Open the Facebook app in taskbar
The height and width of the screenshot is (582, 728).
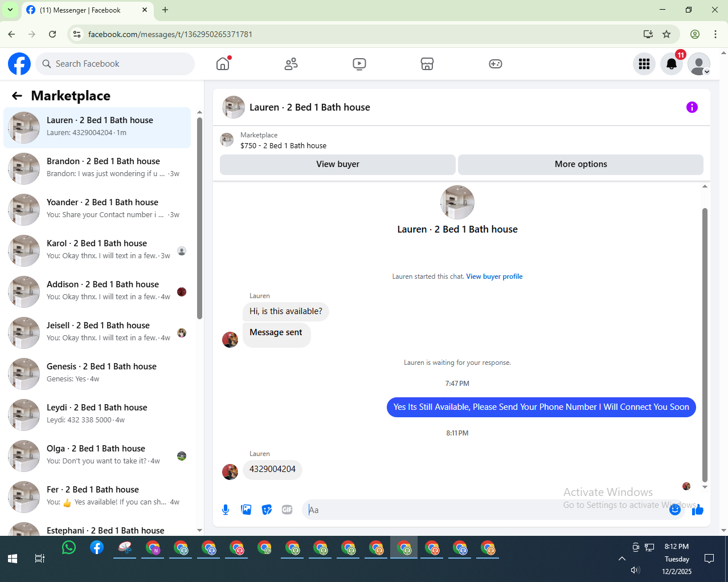click(x=97, y=548)
